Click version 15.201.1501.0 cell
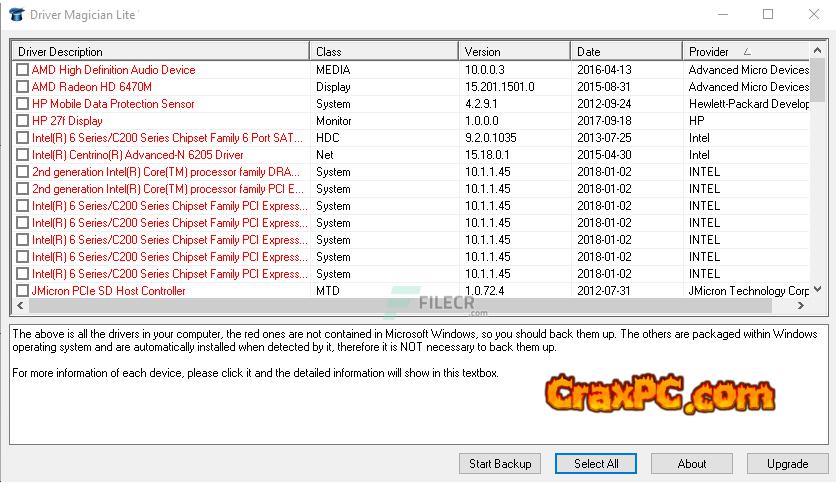This screenshot has width=836, height=484. [500, 87]
